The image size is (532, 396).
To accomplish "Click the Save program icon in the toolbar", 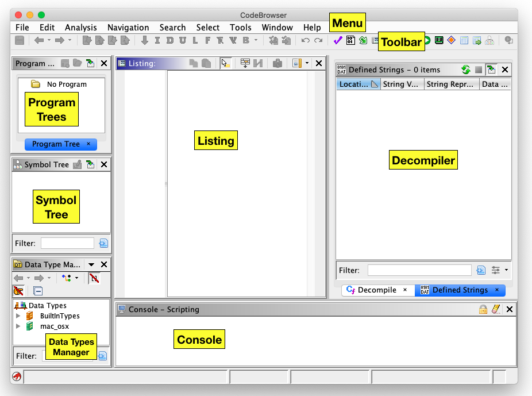I will [x=20, y=40].
